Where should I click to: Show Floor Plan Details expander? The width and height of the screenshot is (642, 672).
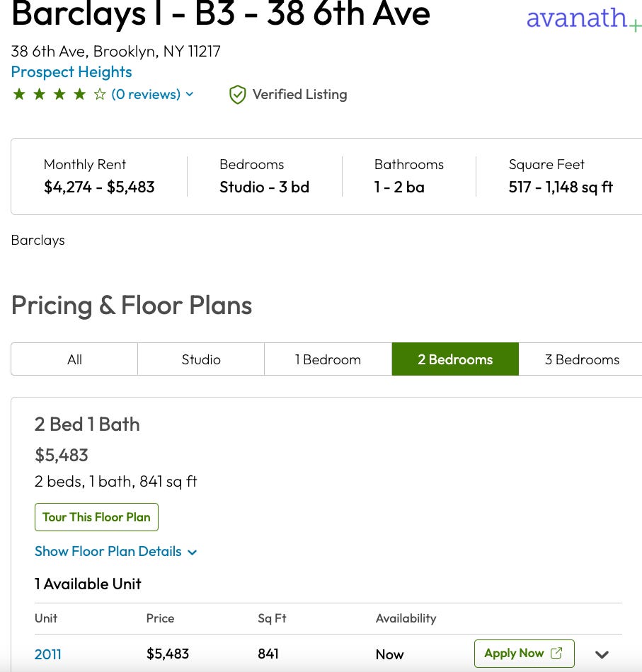[116, 551]
